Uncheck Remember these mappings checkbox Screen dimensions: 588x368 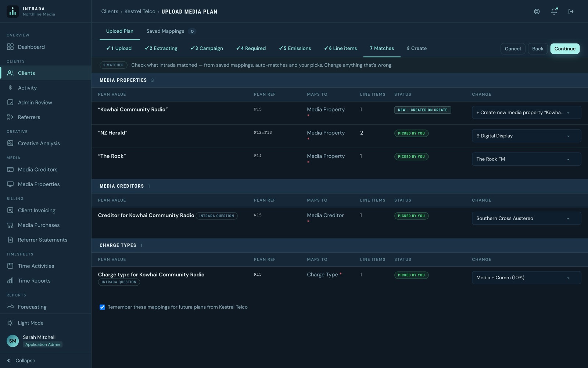click(x=102, y=307)
